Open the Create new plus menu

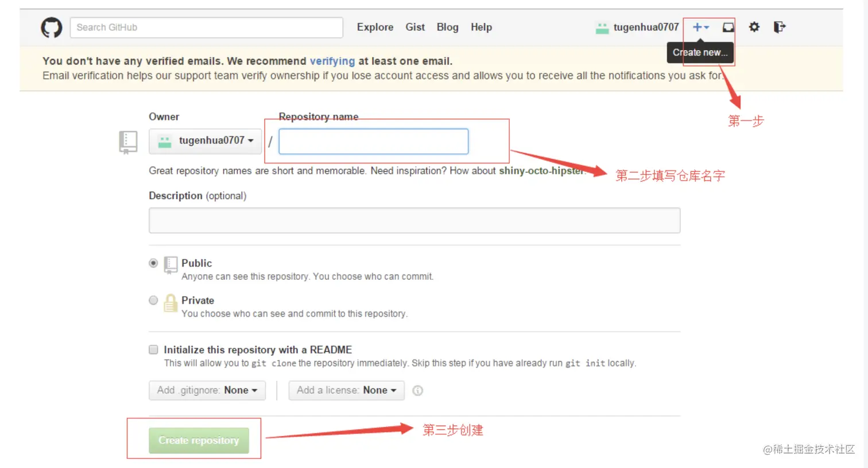(x=701, y=27)
